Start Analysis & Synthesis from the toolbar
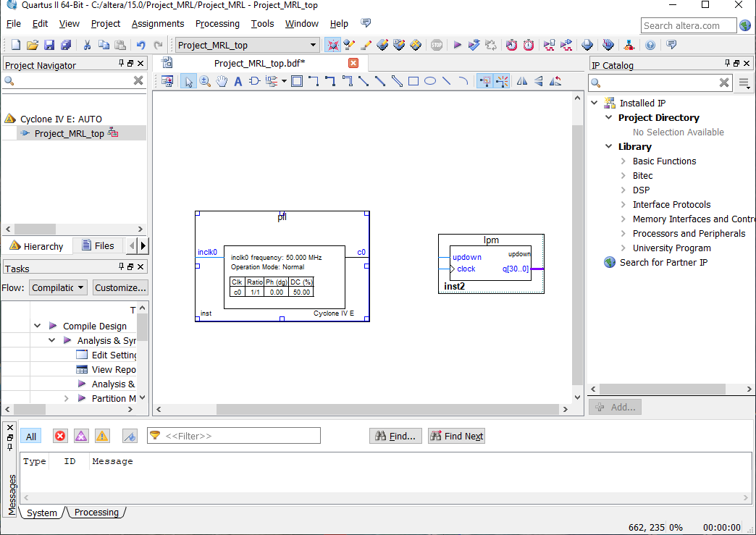The height and width of the screenshot is (535, 756). pyautogui.click(x=474, y=45)
